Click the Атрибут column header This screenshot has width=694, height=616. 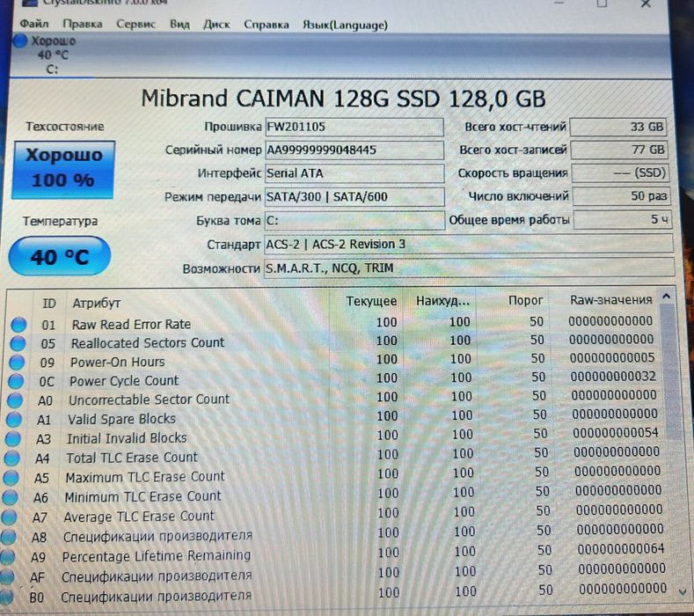pos(97,304)
